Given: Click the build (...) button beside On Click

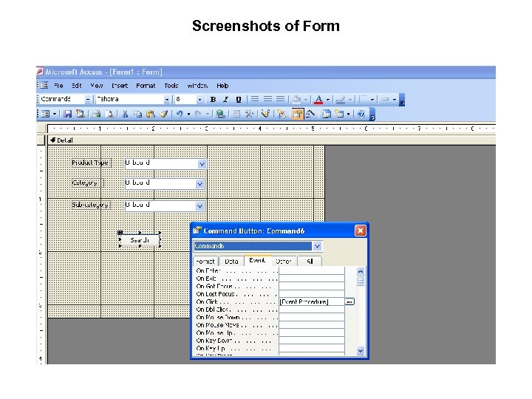Looking at the screenshot, I should (x=349, y=301).
